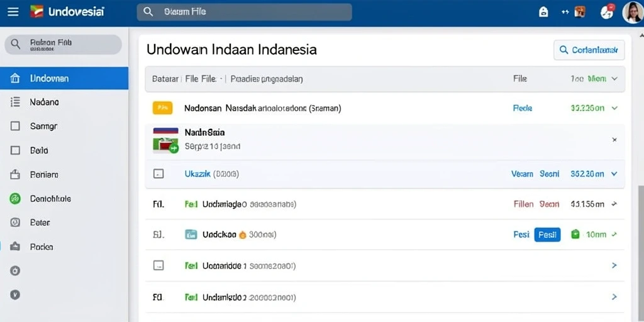This screenshot has width=644, height=322.
Task: Click the brown gift icon in top bar
Action: (x=579, y=12)
